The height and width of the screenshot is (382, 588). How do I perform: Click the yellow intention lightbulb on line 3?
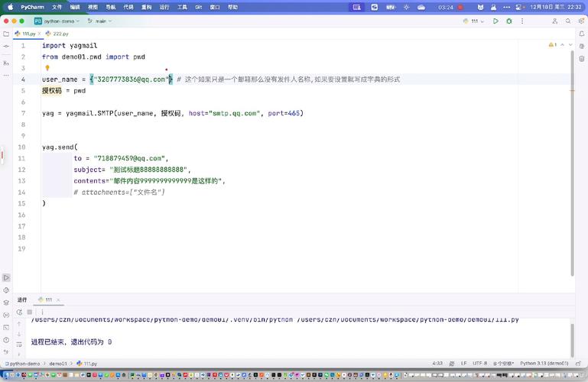pos(47,68)
